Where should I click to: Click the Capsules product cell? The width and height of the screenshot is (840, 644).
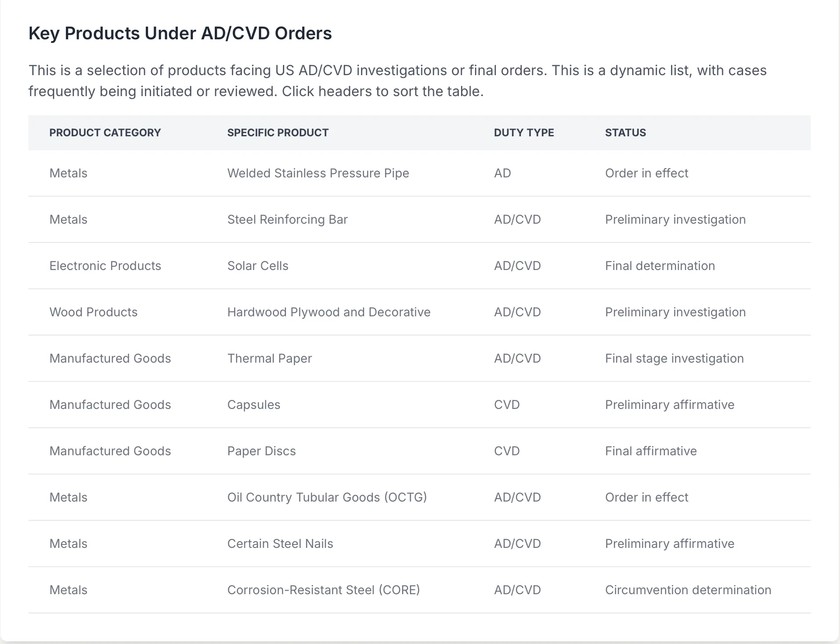point(254,405)
